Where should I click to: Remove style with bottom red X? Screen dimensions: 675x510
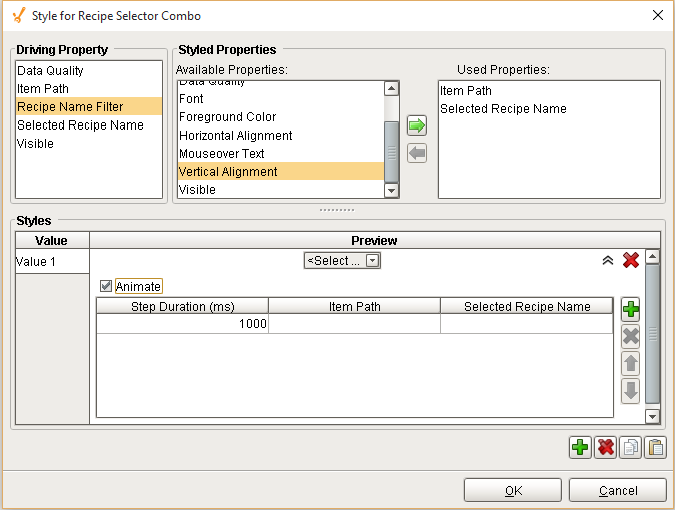point(605,447)
